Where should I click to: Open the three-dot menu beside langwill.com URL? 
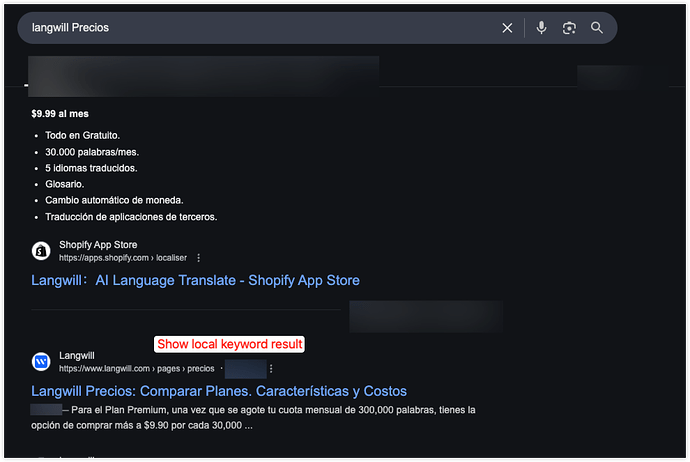coord(271,369)
